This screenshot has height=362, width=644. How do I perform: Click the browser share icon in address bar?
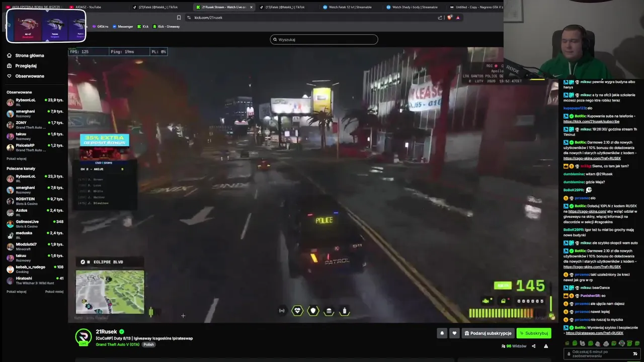tap(440, 18)
